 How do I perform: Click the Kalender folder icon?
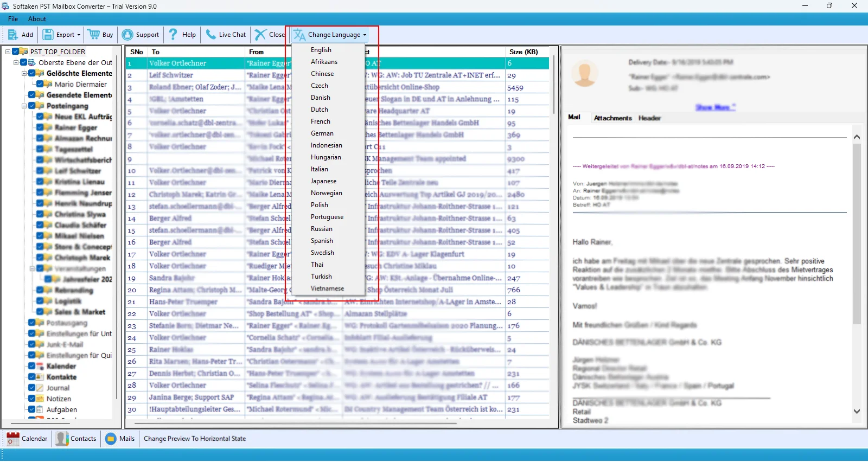point(40,366)
